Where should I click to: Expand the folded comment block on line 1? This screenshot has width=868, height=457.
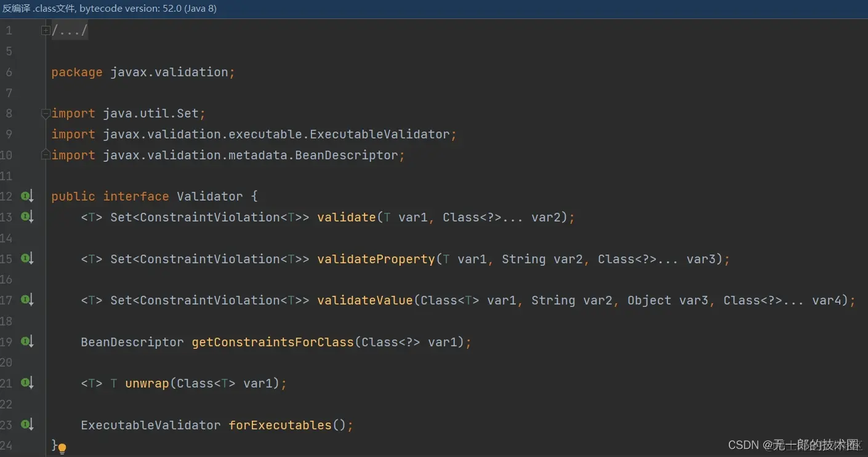46,31
